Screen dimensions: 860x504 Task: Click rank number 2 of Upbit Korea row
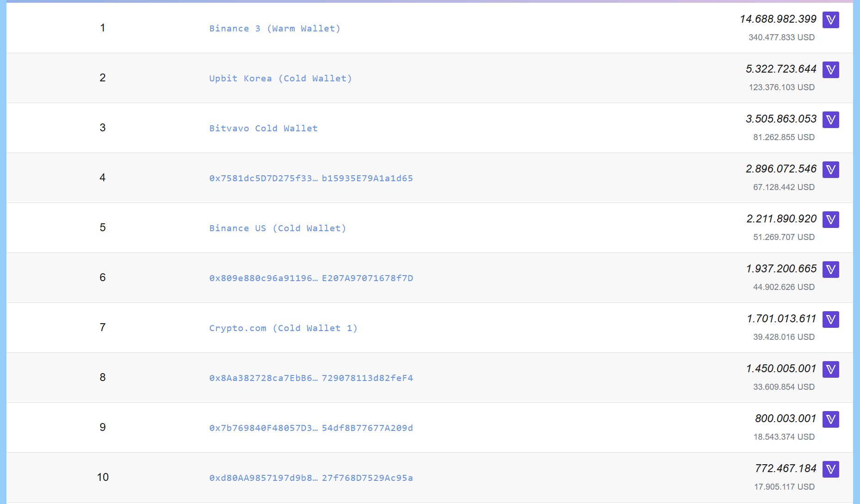pyautogui.click(x=103, y=78)
